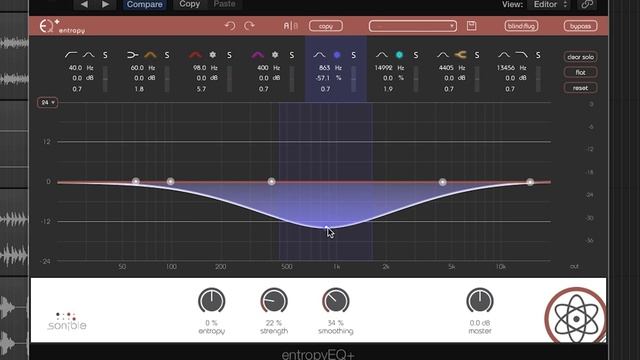Click the EQ node near 400 Hz on the curve
The image size is (640, 360).
(271, 181)
